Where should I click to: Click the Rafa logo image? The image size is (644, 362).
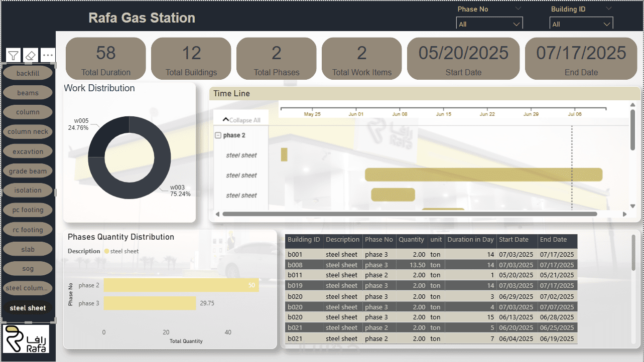click(x=26, y=338)
